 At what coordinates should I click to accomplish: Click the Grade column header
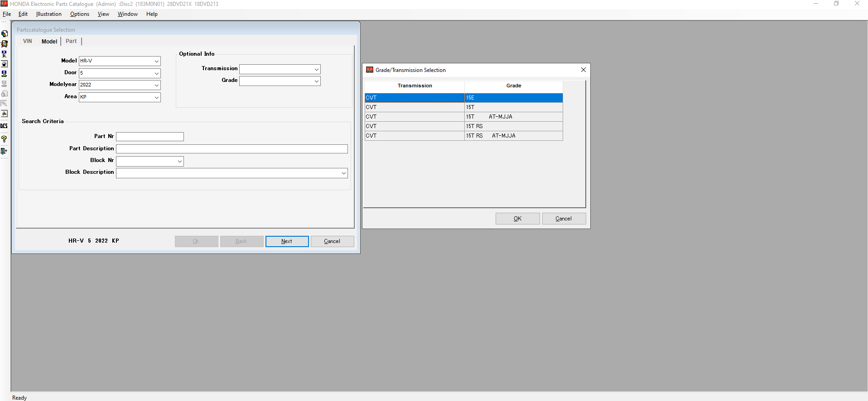[x=514, y=86]
